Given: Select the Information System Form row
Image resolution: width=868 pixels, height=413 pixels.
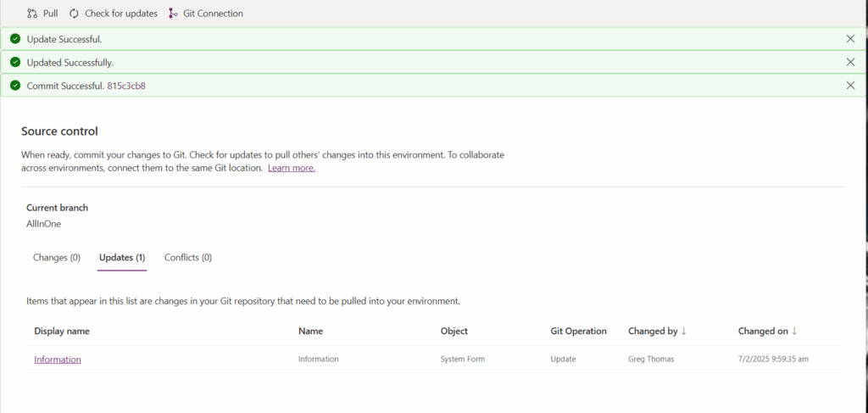Looking at the screenshot, I should click(x=433, y=360).
